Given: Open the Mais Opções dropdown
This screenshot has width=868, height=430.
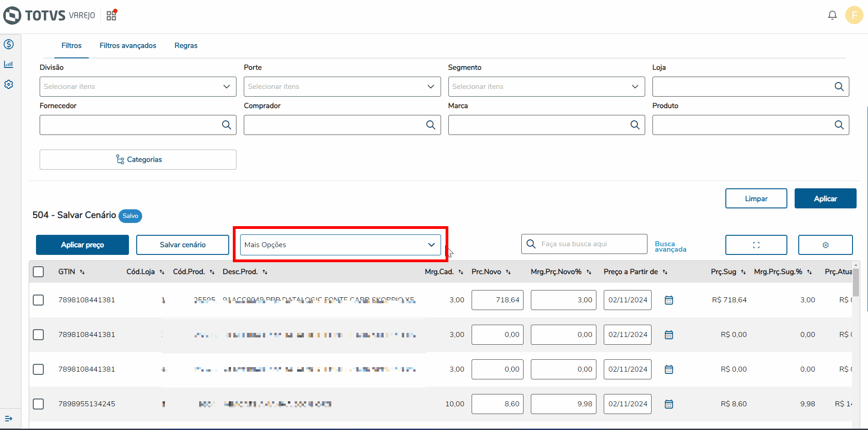Looking at the screenshot, I should [x=340, y=245].
